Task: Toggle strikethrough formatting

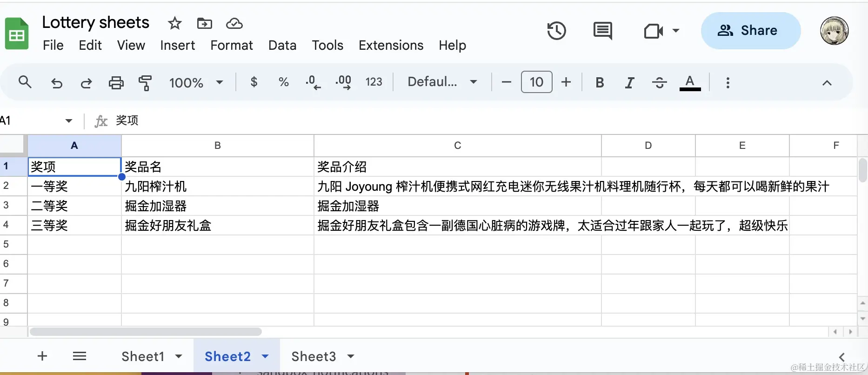Action: click(x=660, y=82)
